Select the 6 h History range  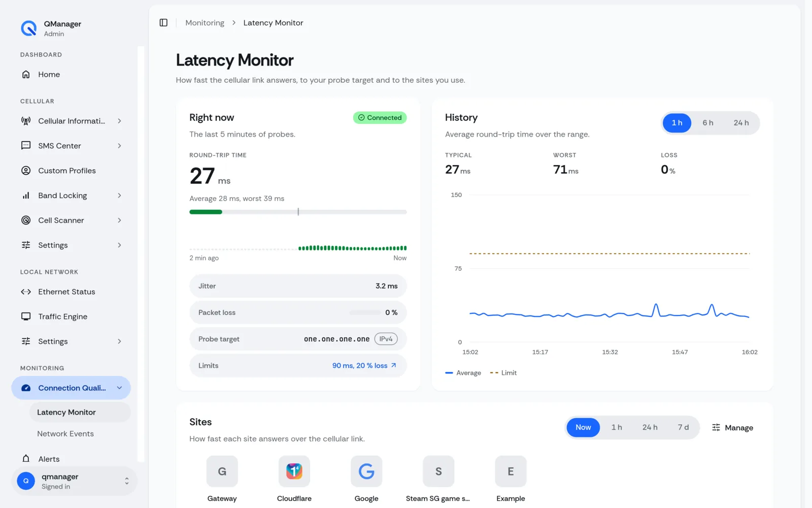tap(708, 123)
